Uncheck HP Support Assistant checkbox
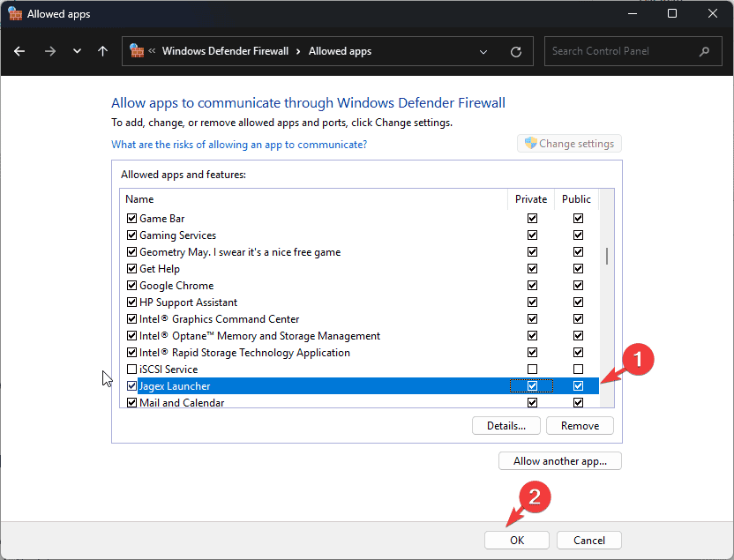The image size is (734, 560). point(132,302)
